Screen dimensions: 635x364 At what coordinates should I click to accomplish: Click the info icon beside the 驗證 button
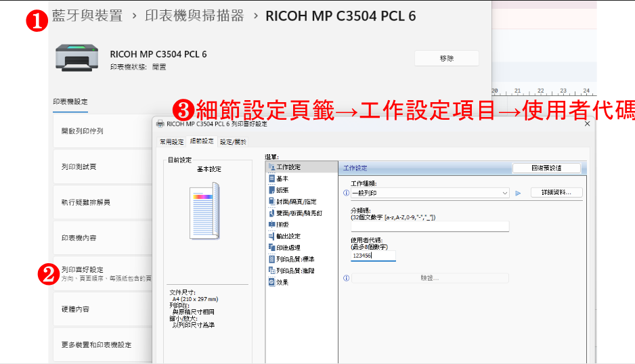coord(346,278)
